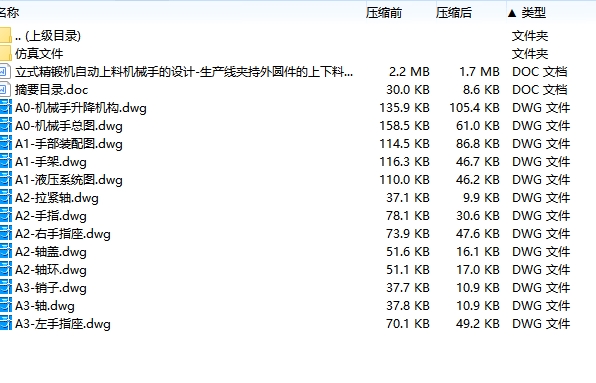This screenshot has width=596, height=383.
Task: Click the DWG icon beside A0-机械手总图.dwg
Action: coord(6,125)
